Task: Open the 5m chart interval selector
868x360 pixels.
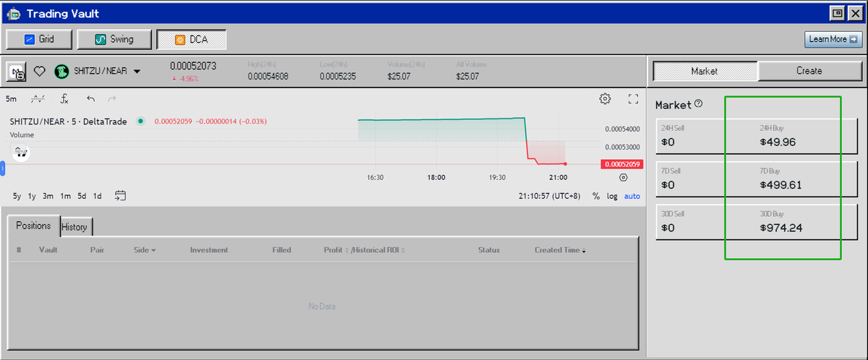Action: (12, 99)
